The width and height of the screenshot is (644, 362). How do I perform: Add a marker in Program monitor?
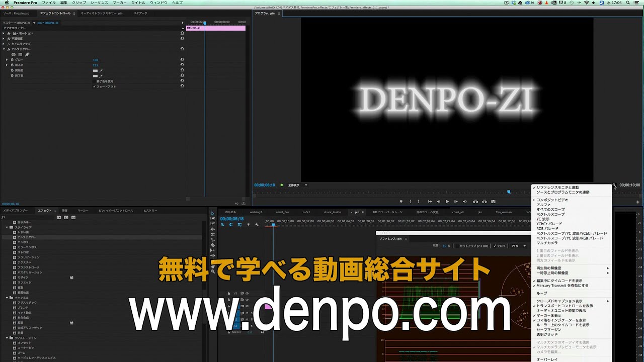pyautogui.click(x=401, y=202)
